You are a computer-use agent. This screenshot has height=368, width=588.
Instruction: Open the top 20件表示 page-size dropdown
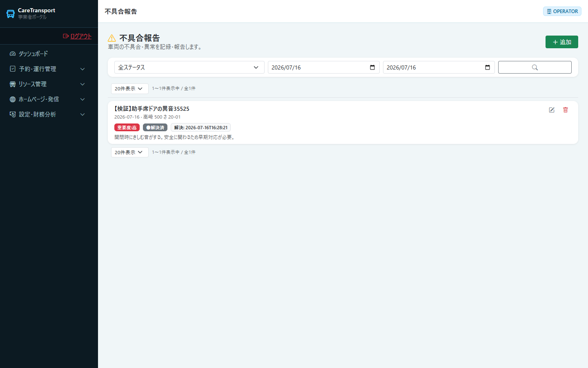click(130, 88)
